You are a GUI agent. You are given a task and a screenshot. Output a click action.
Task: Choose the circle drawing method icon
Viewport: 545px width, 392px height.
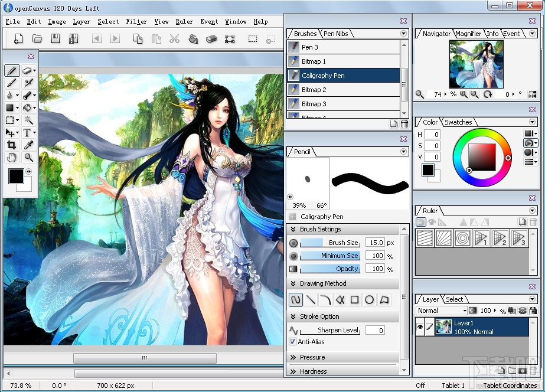click(369, 300)
